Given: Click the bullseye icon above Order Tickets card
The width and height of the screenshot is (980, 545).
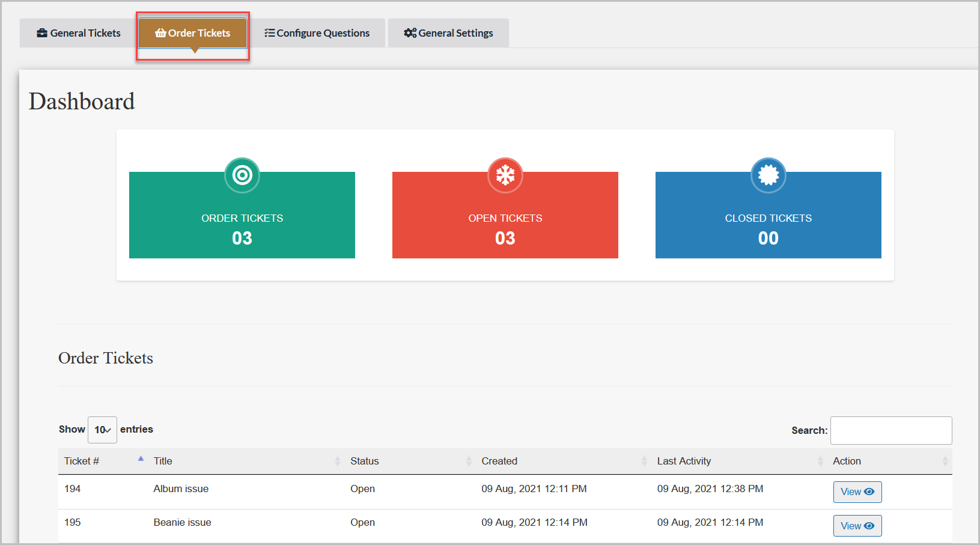Looking at the screenshot, I should coord(242,175).
